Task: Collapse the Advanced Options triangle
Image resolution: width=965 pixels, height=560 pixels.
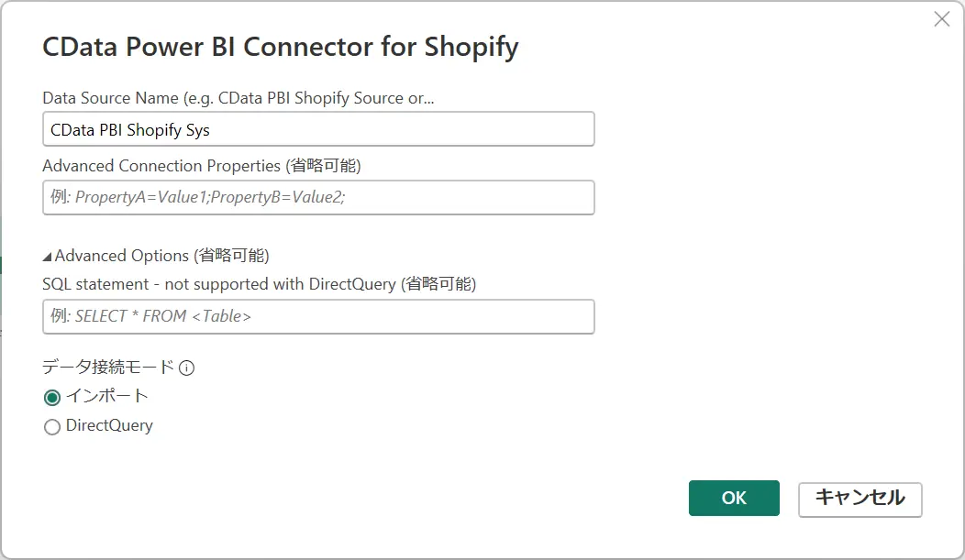Action: coord(47,257)
